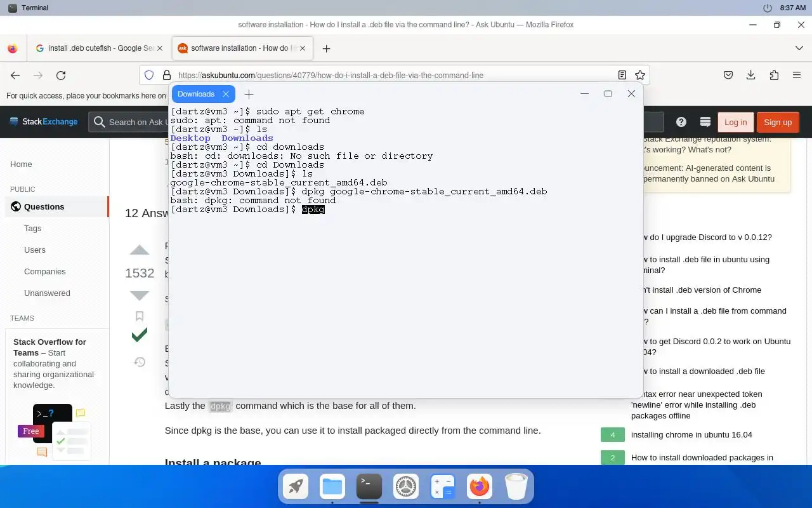
Task: Open the Firefox View icon
Action: (x=12, y=48)
